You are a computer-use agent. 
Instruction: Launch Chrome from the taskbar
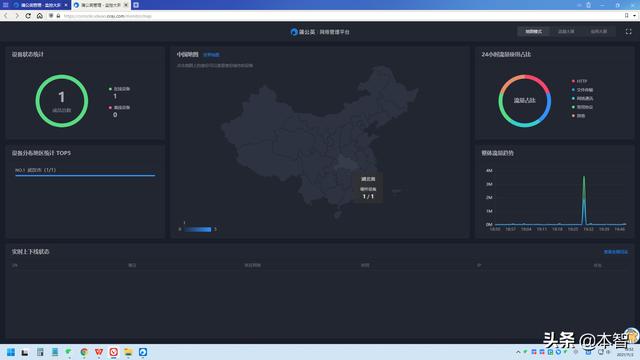[84, 352]
